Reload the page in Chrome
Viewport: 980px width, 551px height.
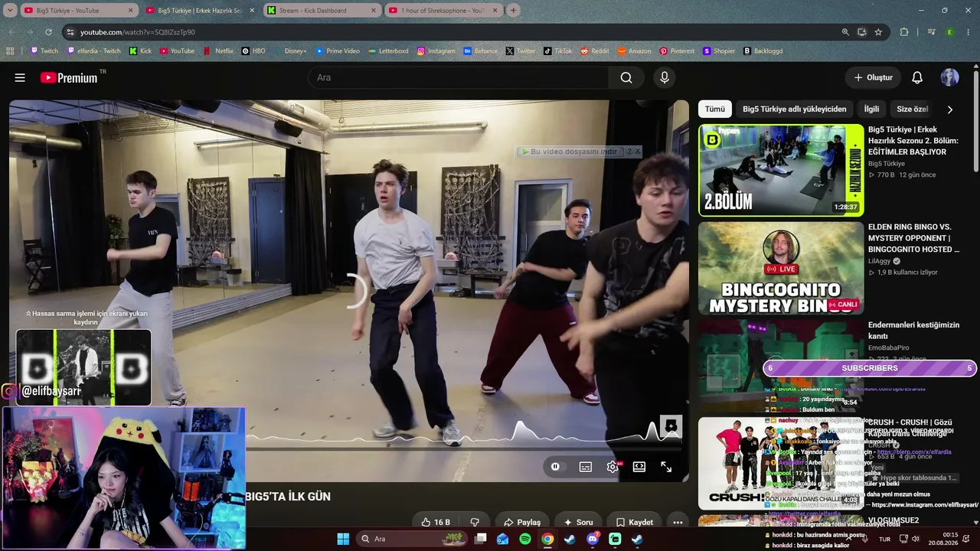click(48, 32)
